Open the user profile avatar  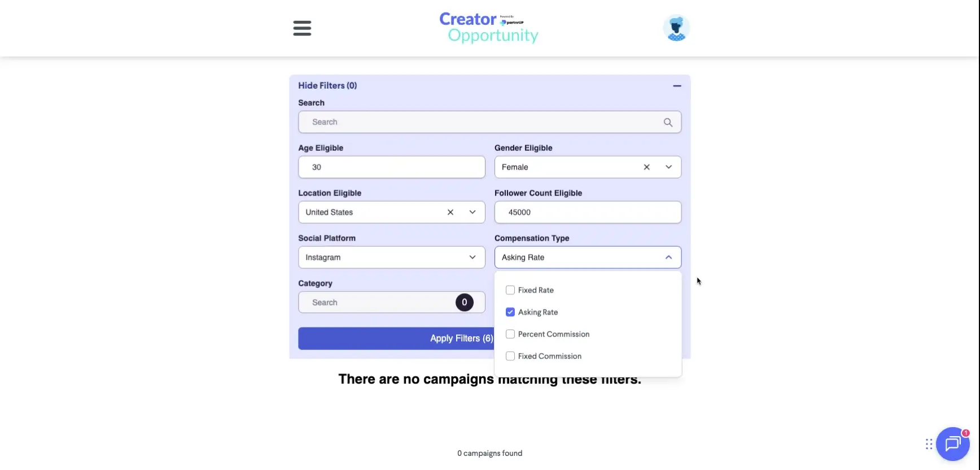coord(676,28)
